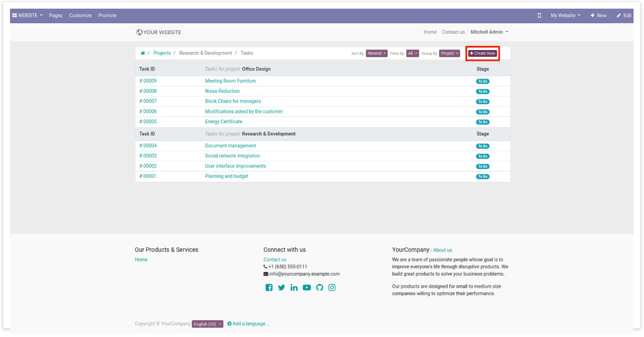Toggle mobile preview phone icon
Viewport: 644px width, 337px height.
pos(539,15)
